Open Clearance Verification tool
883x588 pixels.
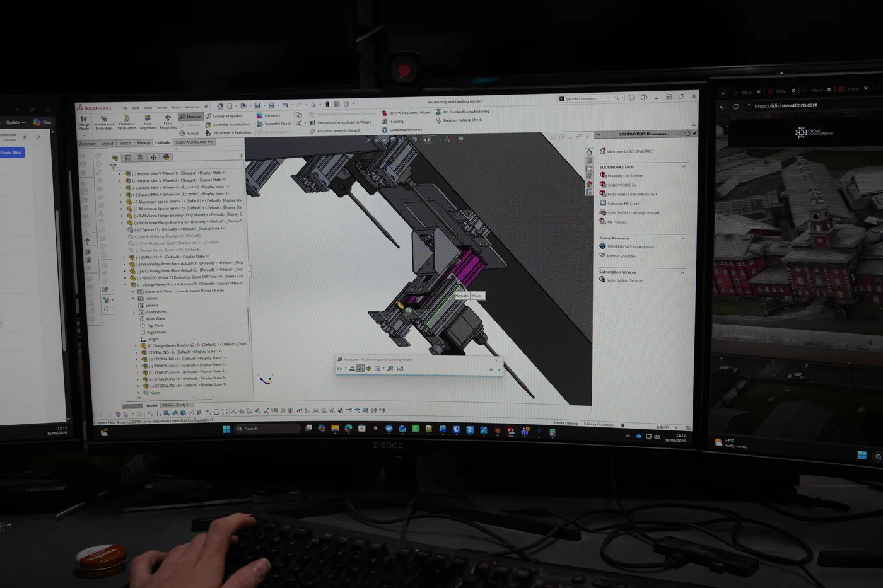(127, 122)
